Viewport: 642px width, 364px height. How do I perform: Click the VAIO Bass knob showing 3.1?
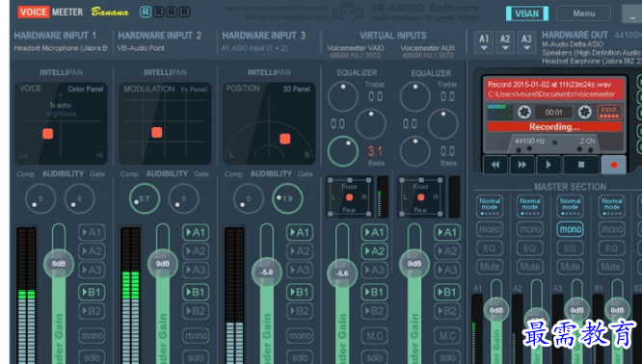tap(343, 151)
